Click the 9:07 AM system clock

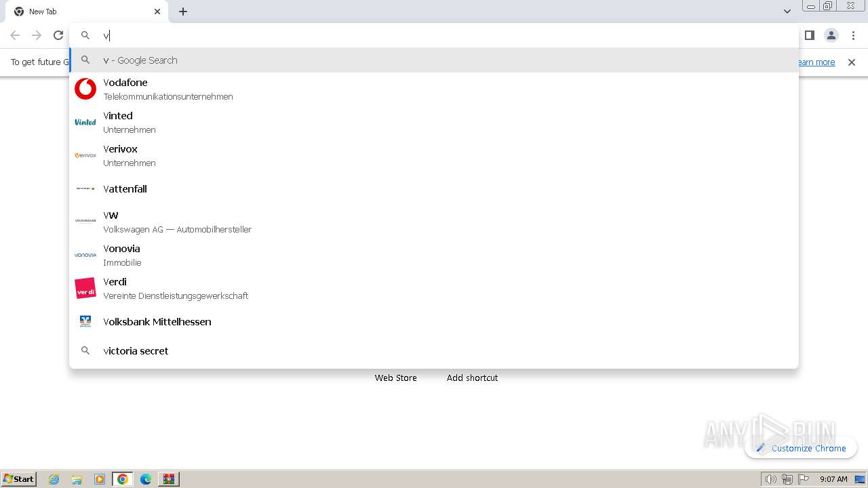coord(833,479)
